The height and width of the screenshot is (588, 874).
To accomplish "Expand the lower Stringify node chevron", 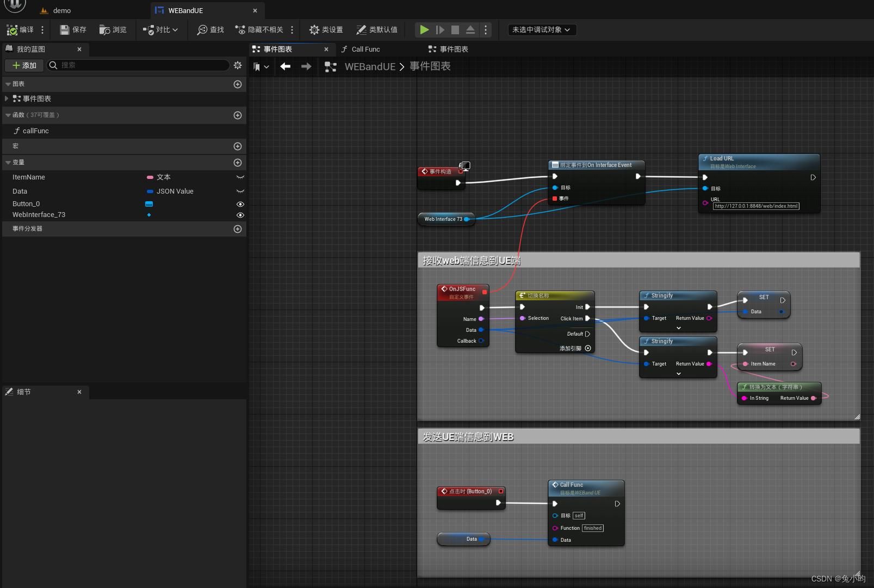I will pos(679,374).
